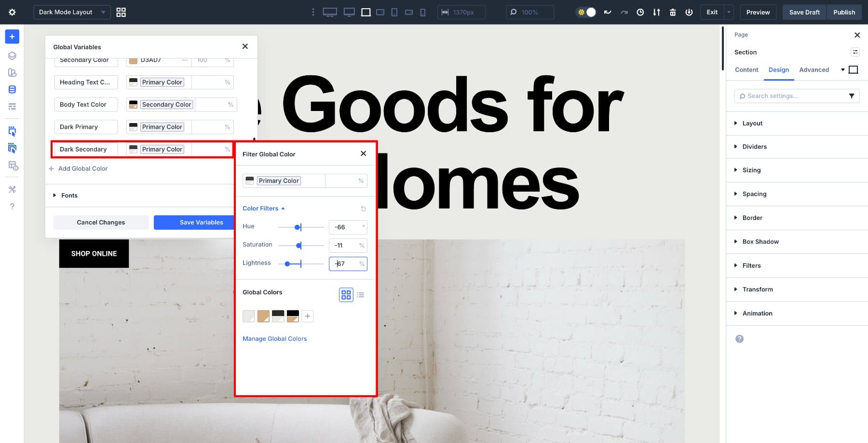Switch to the Design tab

779,70
